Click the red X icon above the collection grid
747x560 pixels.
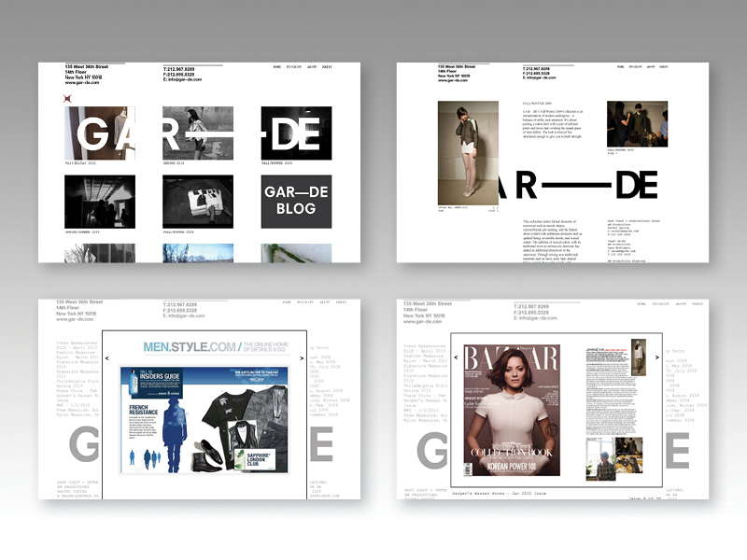click(67, 98)
